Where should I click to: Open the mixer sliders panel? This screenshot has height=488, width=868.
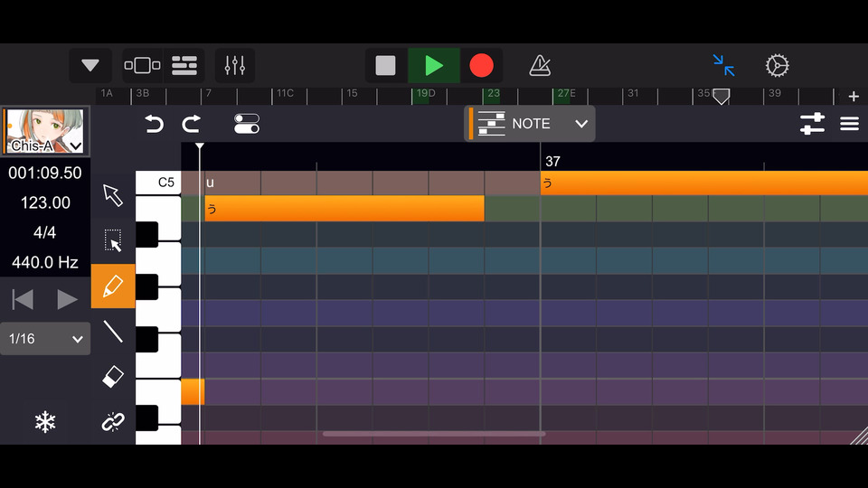tap(235, 66)
